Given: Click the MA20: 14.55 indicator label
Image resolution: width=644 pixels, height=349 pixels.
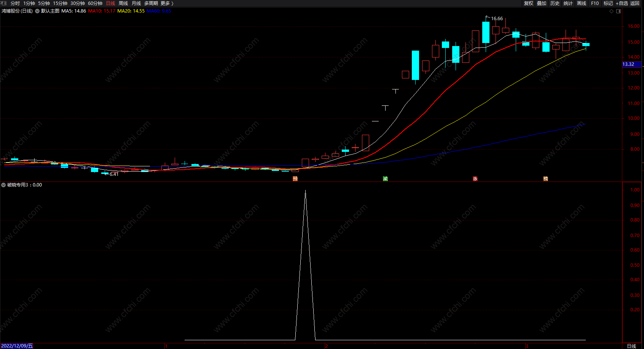Looking at the screenshot, I should (x=131, y=11).
